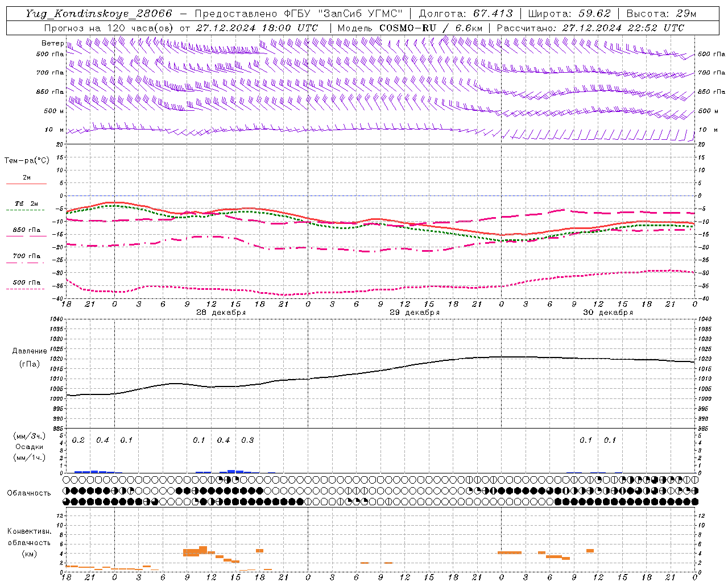The width and height of the screenshot is (728, 582).
Task: Click the Долгота: 67.413 value
Action: click(466, 14)
